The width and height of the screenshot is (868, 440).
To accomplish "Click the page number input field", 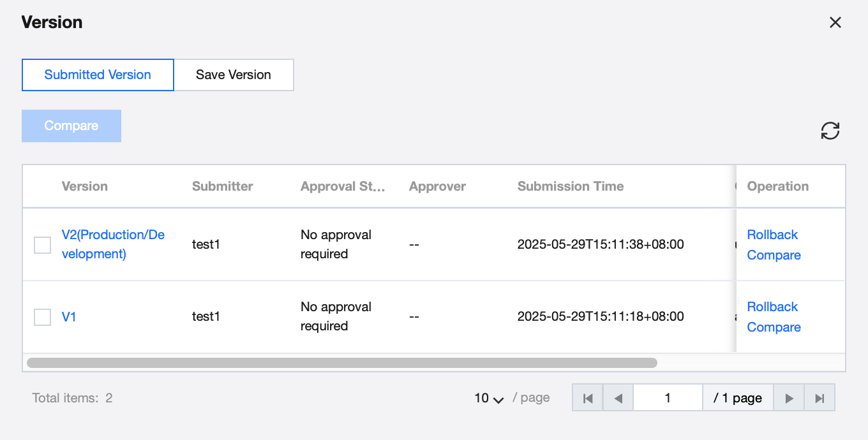I will coord(668,399).
